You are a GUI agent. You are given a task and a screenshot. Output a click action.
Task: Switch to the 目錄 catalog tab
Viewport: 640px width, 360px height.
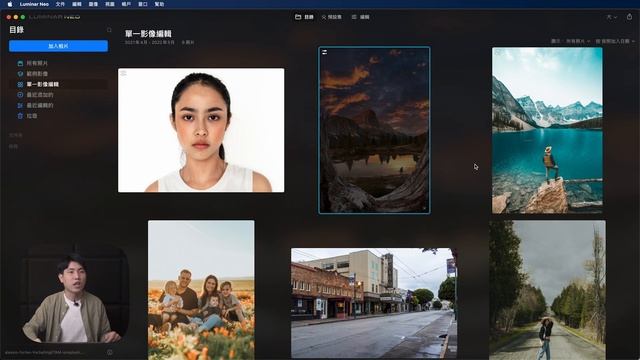coord(304,17)
